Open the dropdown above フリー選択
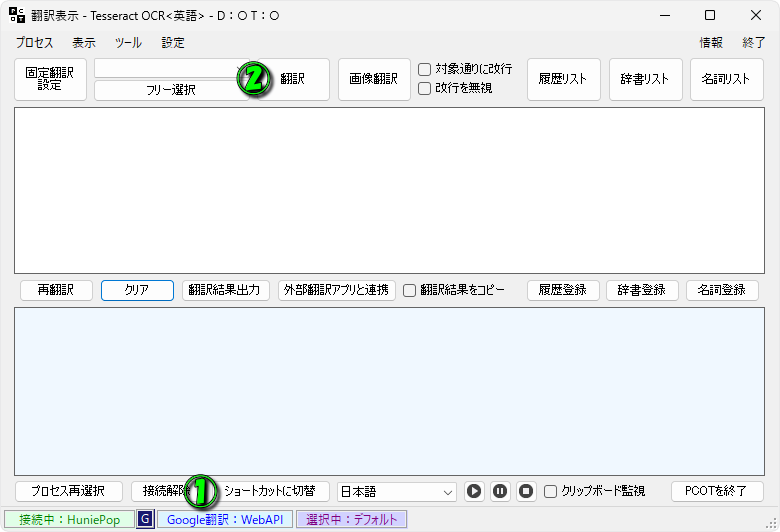 [x=172, y=69]
